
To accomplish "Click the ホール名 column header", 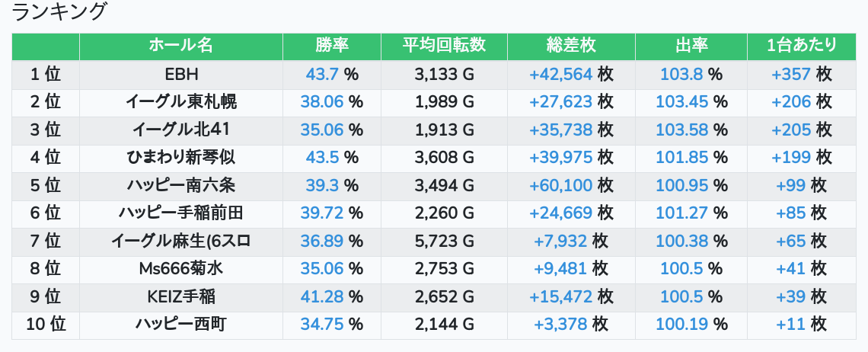I will click(x=180, y=46).
